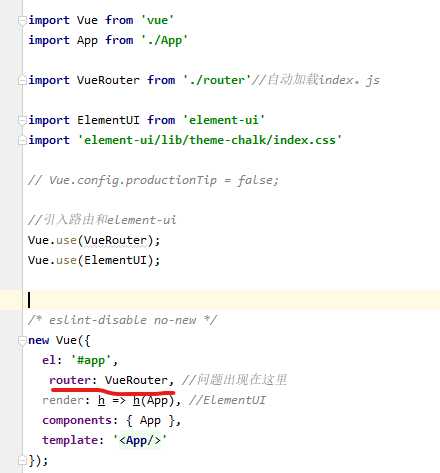The width and height of the screenshot is (440, 473).
Task: Toggle fold marker beside 'import ElementUI from'
Action: click(22, 120)
